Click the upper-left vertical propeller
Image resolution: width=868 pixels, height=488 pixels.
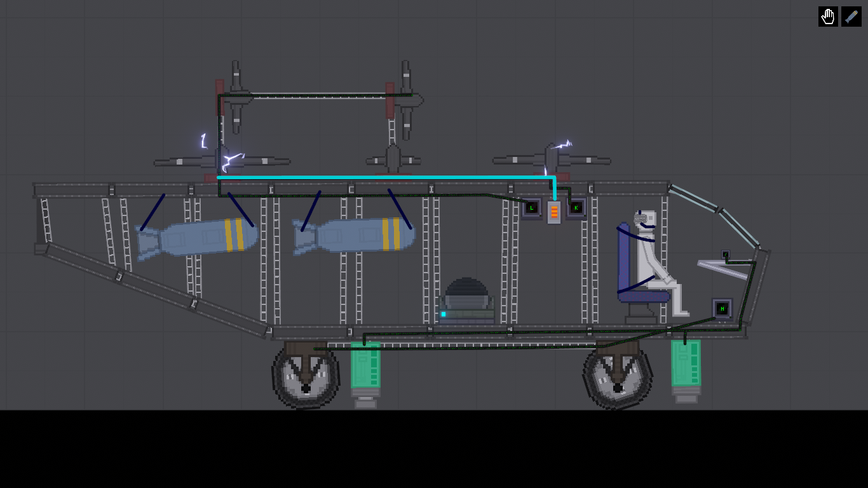(236, 97)
